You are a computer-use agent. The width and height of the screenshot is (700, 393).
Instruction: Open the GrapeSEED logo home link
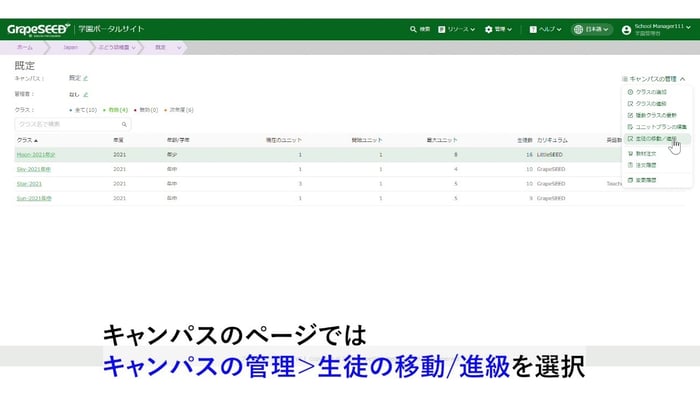38,29
